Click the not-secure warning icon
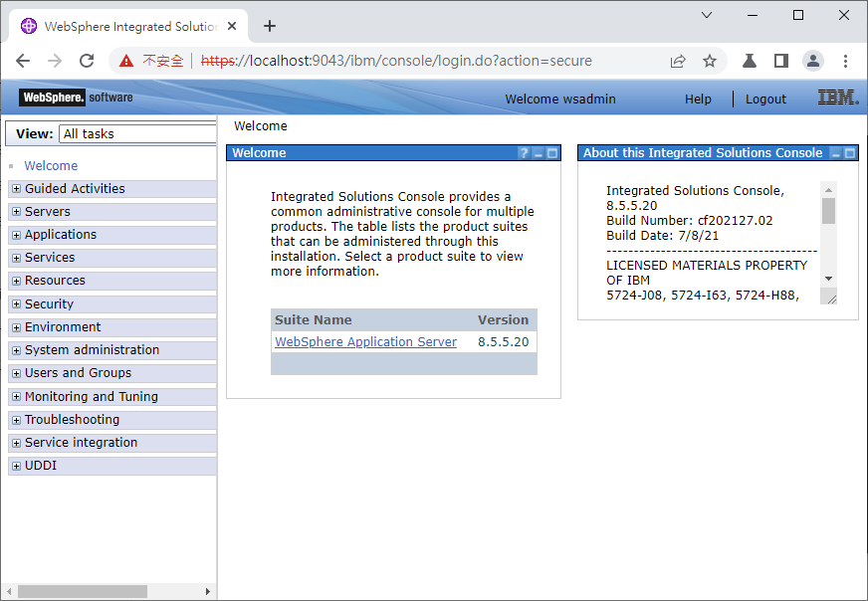The image size is (868, 601). 126,61
